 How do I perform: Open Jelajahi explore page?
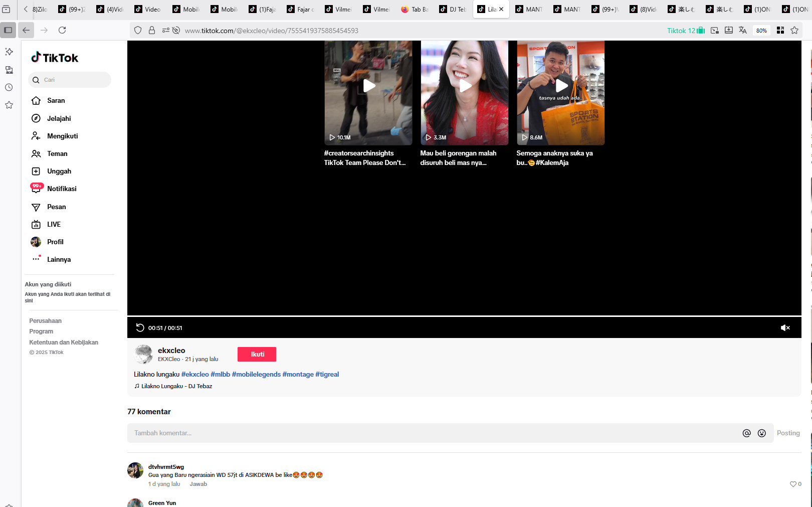[59, 118]
